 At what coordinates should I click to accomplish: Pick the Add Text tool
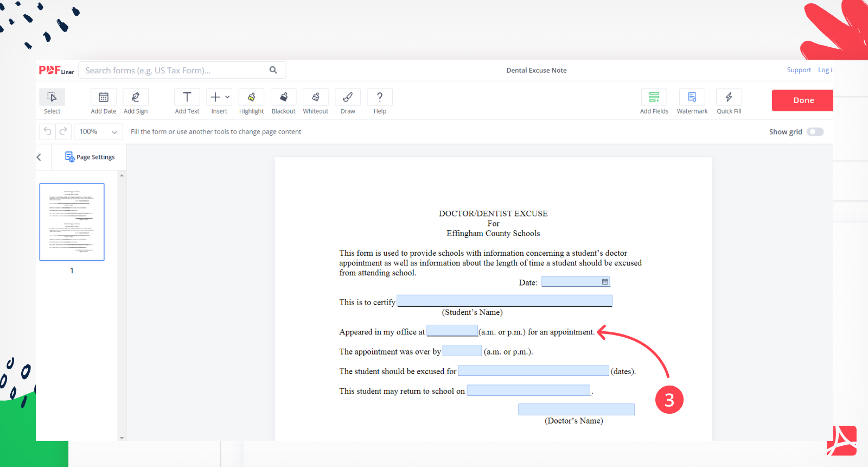(x=187, y=102)
